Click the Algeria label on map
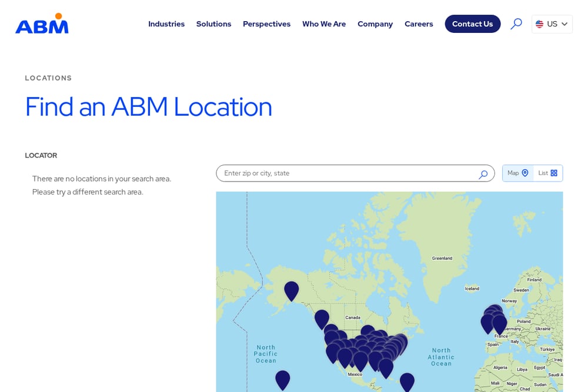 click(x=500, y=368)
